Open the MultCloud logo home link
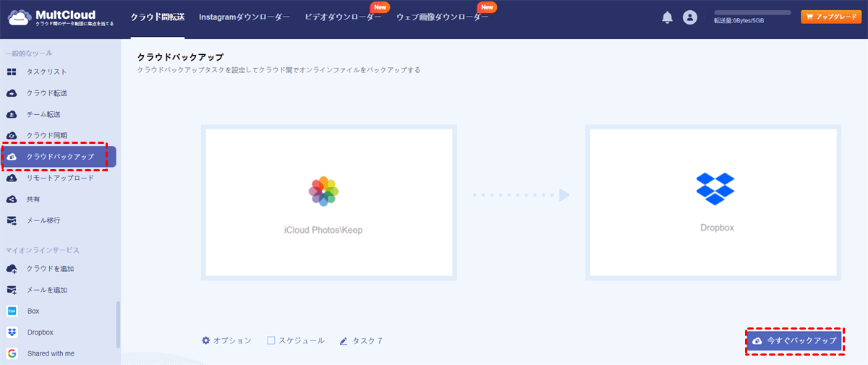This screenshot has width=868, height=365. (60, 18)
